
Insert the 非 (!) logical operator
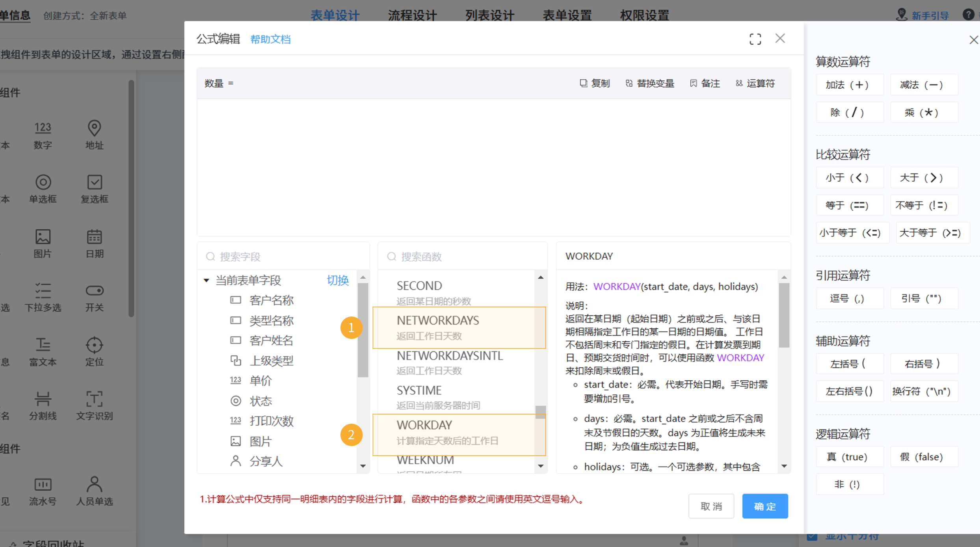click(x=849, y=484)
